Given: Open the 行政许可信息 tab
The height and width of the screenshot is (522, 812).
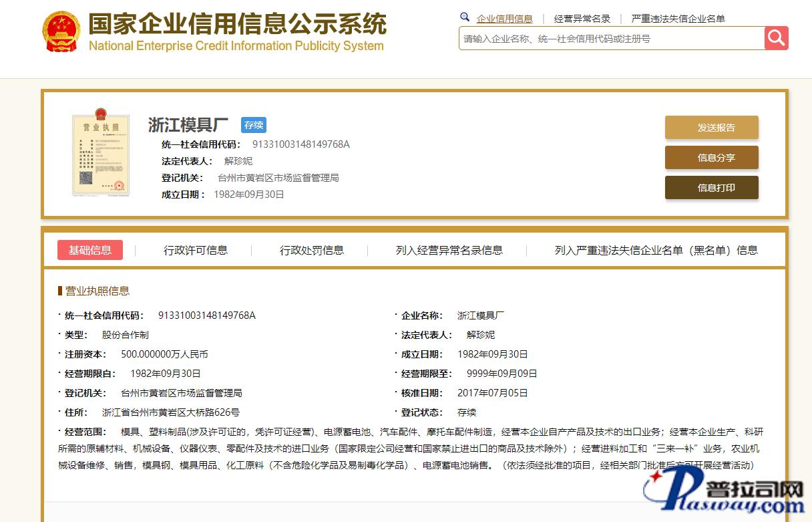Looking at the screenshot, I should pos(196,250).
